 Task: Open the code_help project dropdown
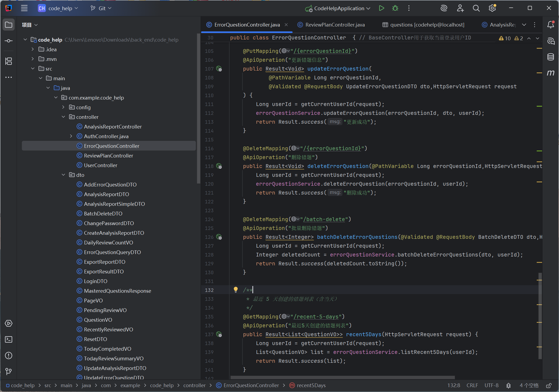pyautogui.click(x=58, y=8)
